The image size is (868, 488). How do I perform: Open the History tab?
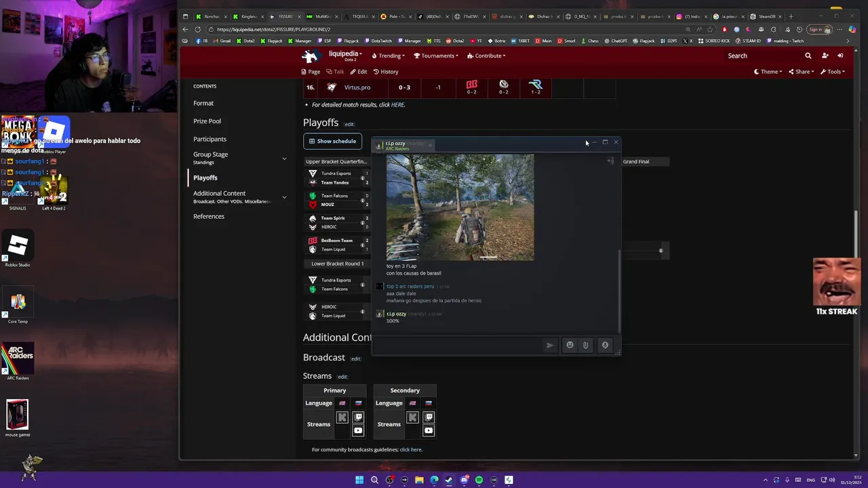coord(386,72)
